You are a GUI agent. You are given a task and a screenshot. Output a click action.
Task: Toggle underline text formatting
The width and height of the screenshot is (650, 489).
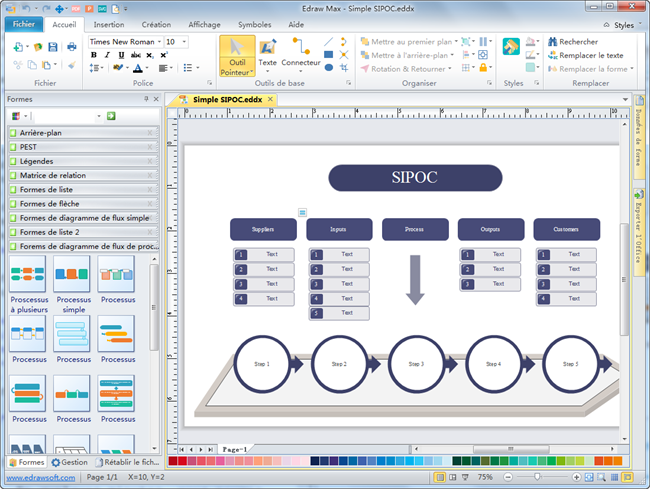tap(119, 55)
